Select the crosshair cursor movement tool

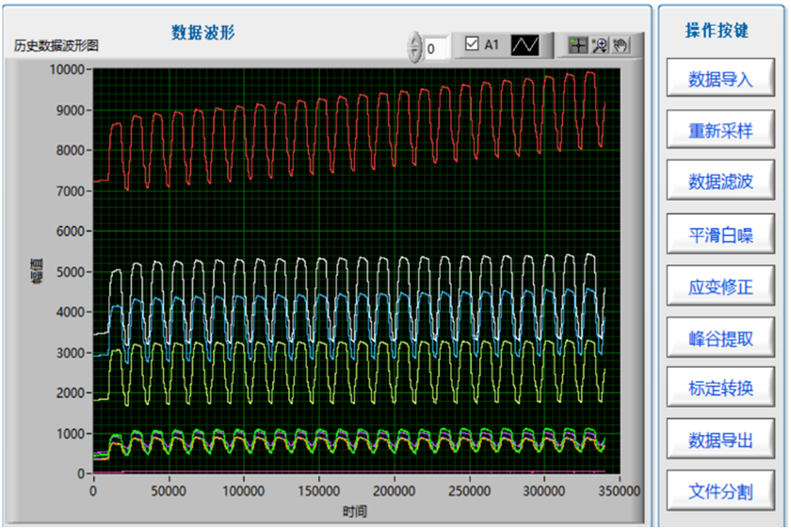pos(577,46)
